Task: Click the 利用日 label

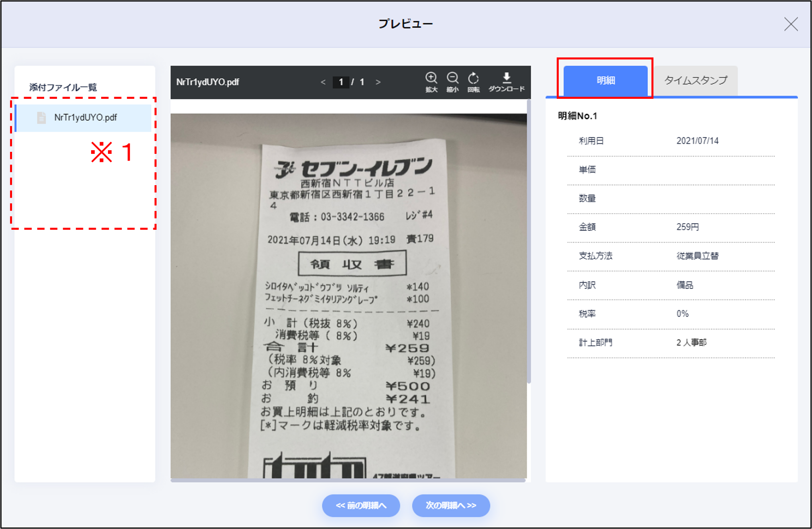Action: click(591, 141)
